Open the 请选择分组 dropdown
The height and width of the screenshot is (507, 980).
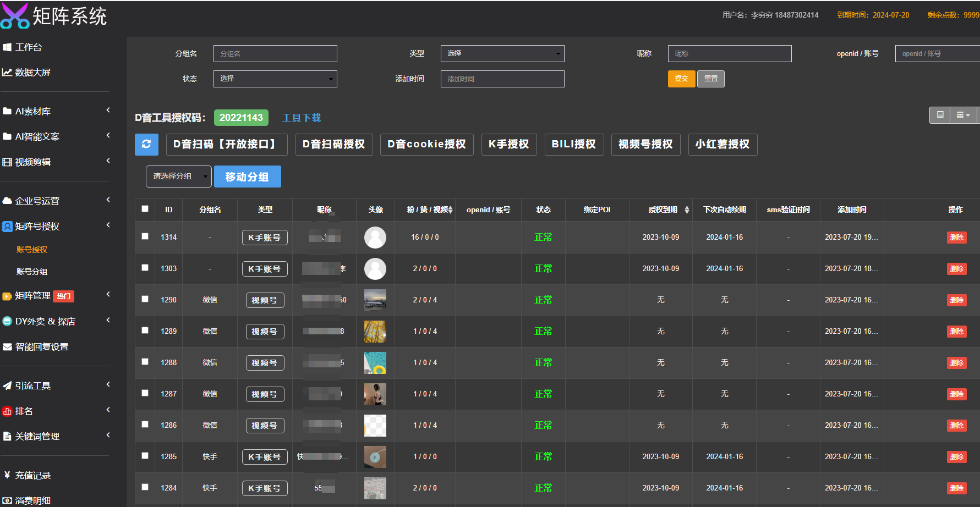pyautogui.click(x=179, y=177)
